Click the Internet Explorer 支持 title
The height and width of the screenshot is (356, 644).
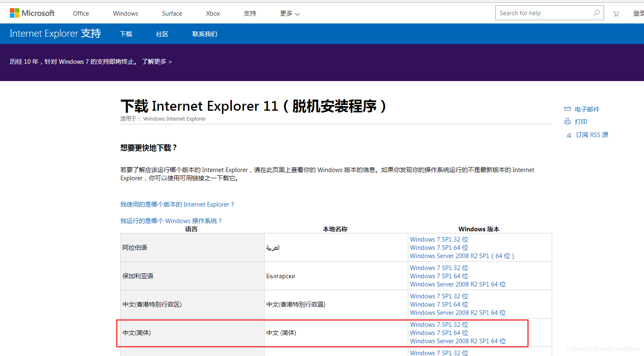click(55, 33)
